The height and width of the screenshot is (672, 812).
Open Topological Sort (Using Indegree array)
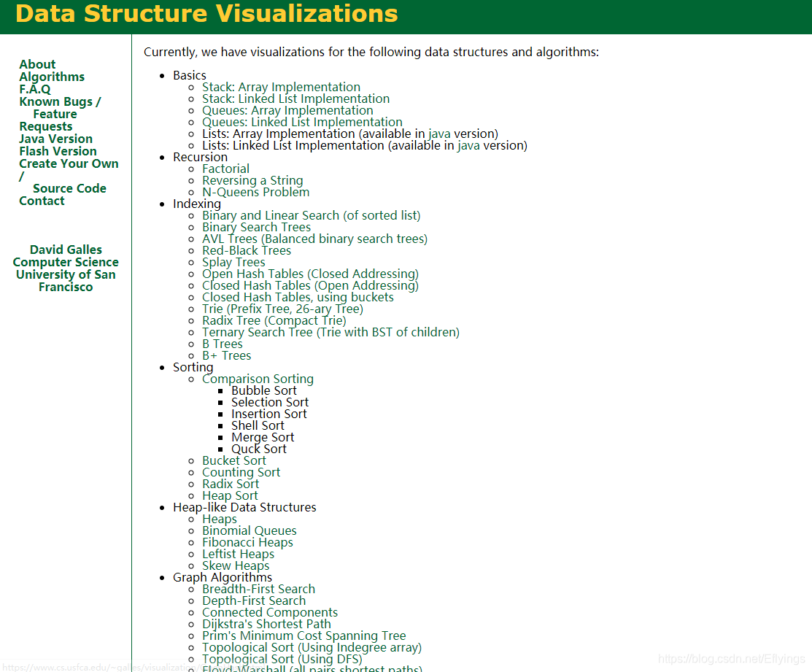coord(312,648)
